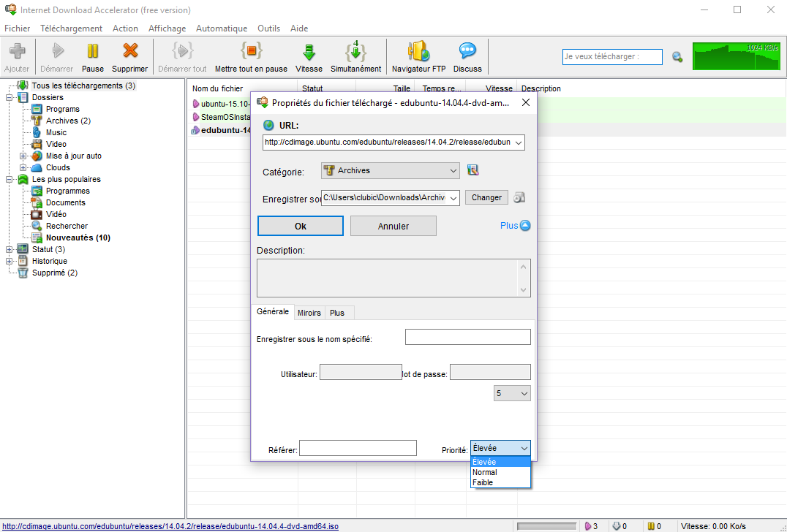
Task: Click the category edit icon beside Archives
Action: [x=472, y=170]
